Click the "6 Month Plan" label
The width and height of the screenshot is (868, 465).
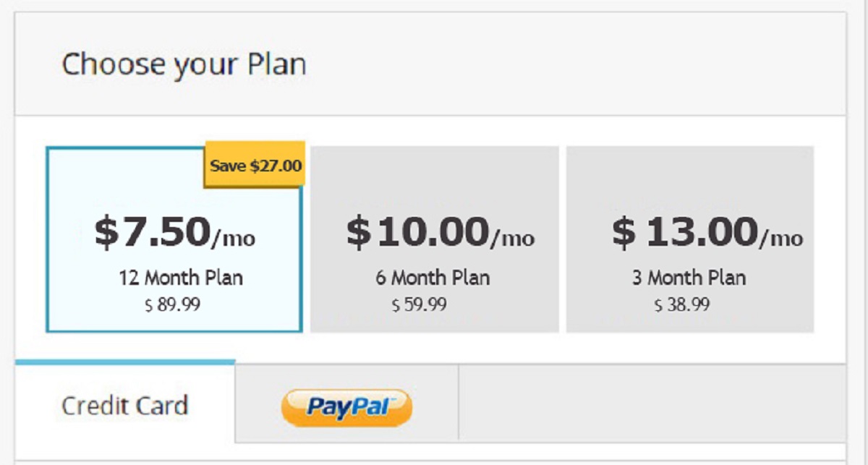point(433,278)
